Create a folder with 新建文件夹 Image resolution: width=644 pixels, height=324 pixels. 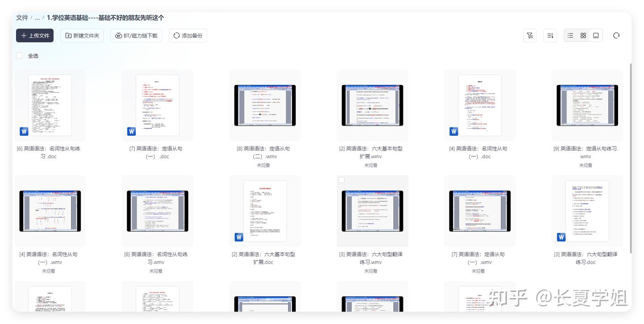pyautogui.click(x=82, y=36)
